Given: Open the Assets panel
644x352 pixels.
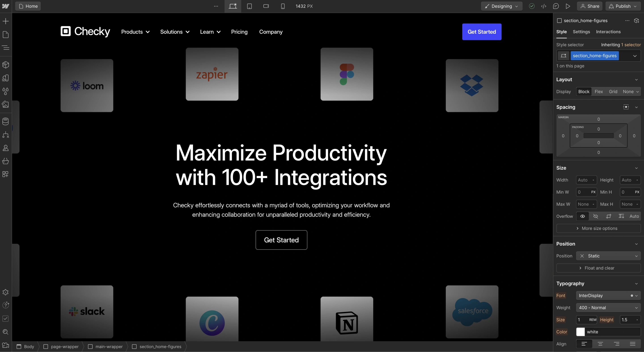Looking at the screenshot, I should tap(6, 104).
